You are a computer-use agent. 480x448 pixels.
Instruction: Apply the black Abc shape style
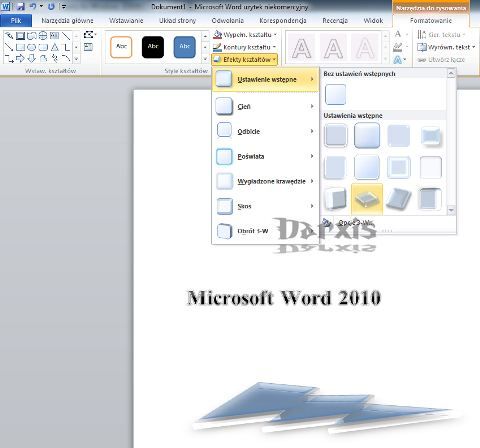point(153,47)
